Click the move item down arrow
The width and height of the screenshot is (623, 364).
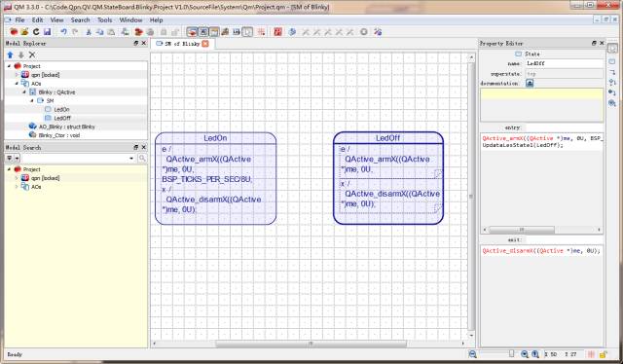[x=21, y=55]
